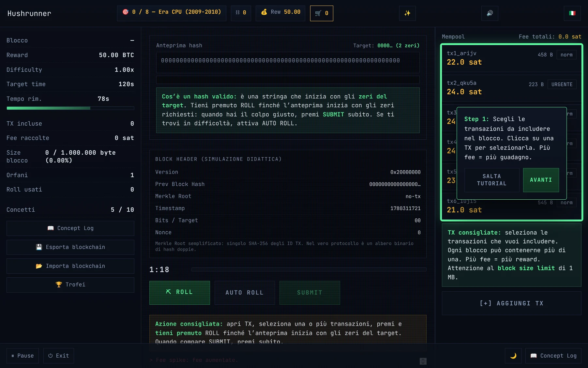Click Esporta blockchain button
This screenshot has height=368, width=588.
pyautogui.click(x=70, y=247)
